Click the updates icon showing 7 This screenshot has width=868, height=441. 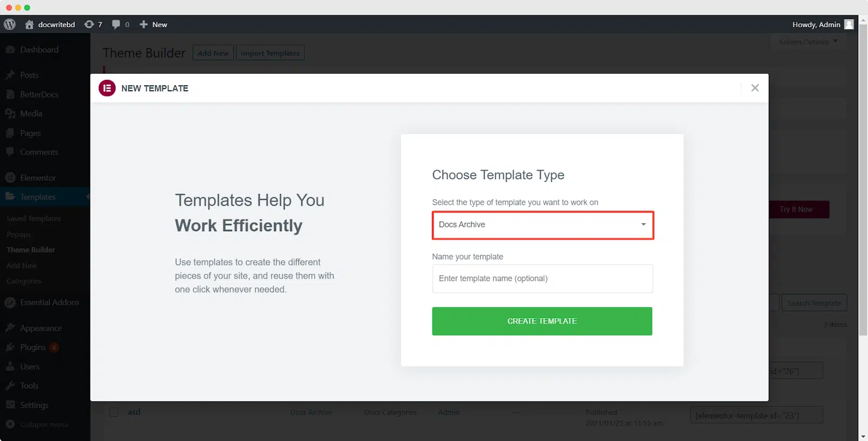coord(89,24)
